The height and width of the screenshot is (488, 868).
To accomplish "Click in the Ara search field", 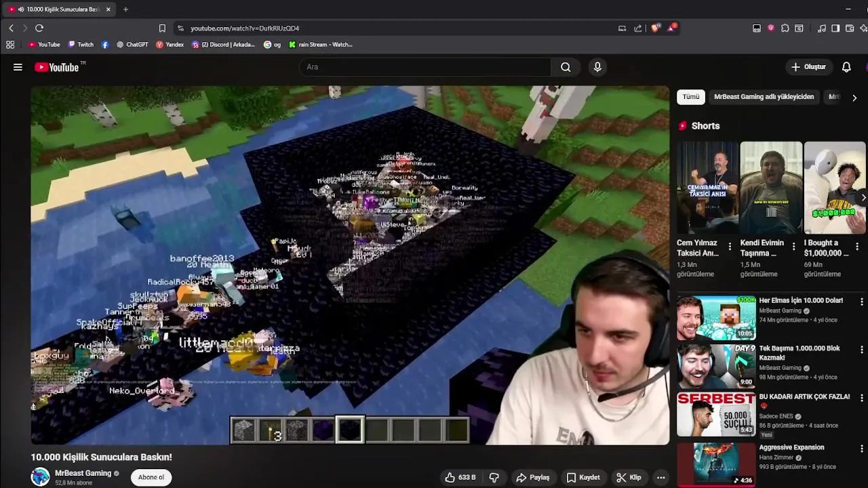I will click(426, 67).
